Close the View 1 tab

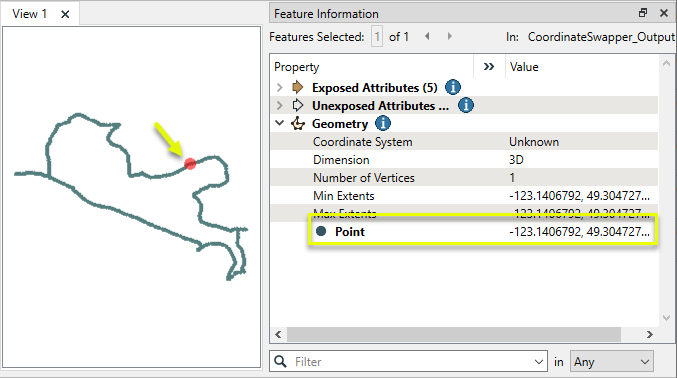pos(65,14)
